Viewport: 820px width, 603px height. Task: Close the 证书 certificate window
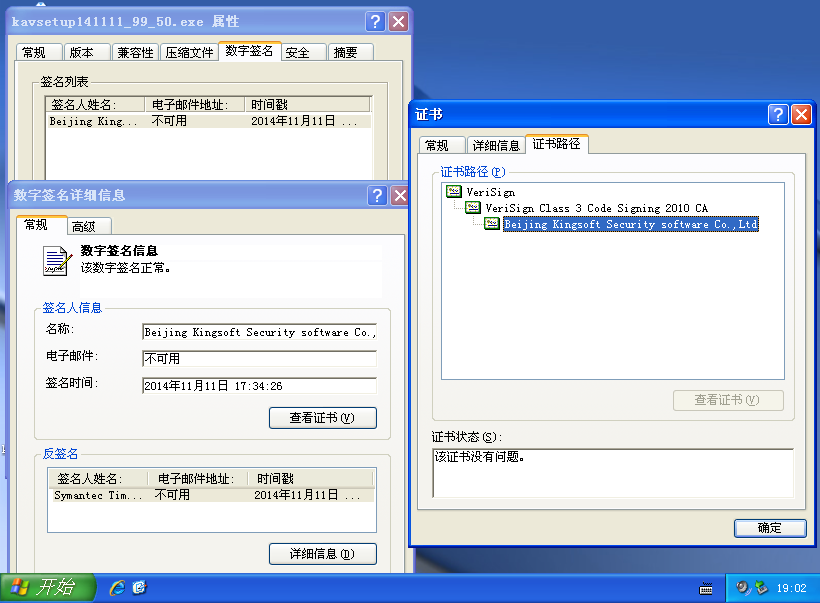801,114
